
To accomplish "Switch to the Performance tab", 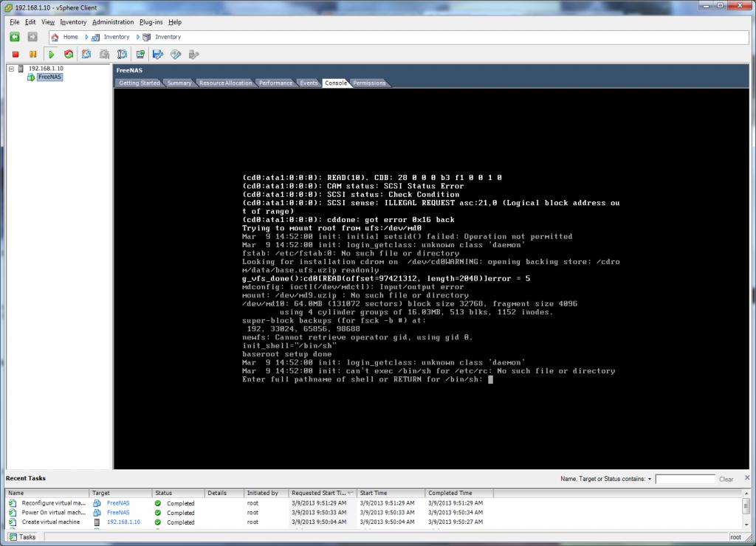I will pyautogui.click(x=275, y=83).
